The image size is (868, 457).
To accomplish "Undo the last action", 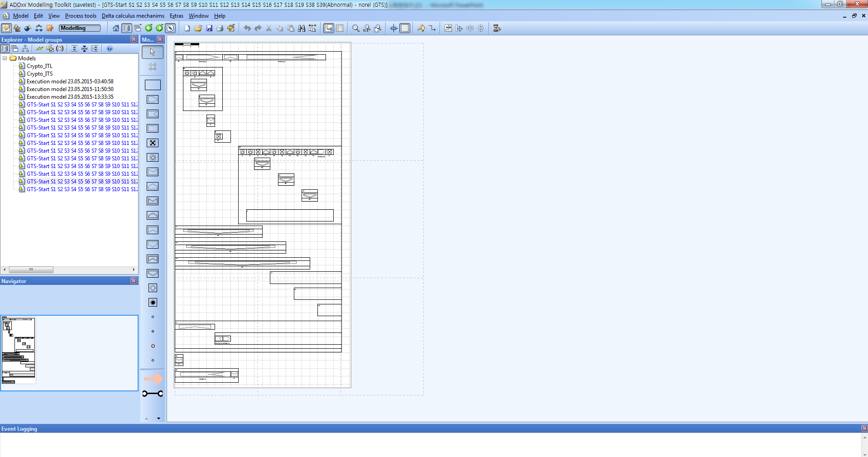I will 247,28.
